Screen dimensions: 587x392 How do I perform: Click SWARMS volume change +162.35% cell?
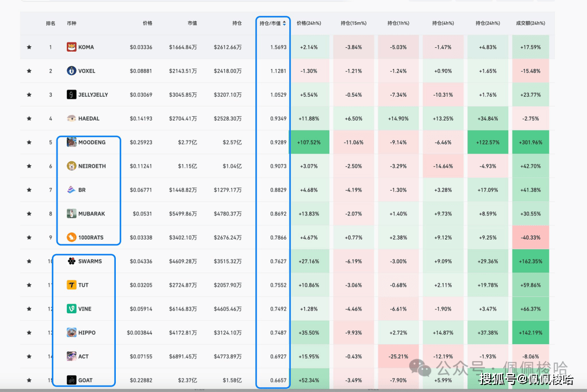point(530,261)
